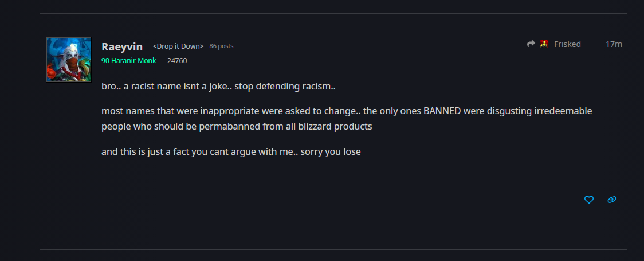Viewport: 644px width, 261px height.
Task: Click the reply arrow icon beside Frisked
Action: pos(531,44)
